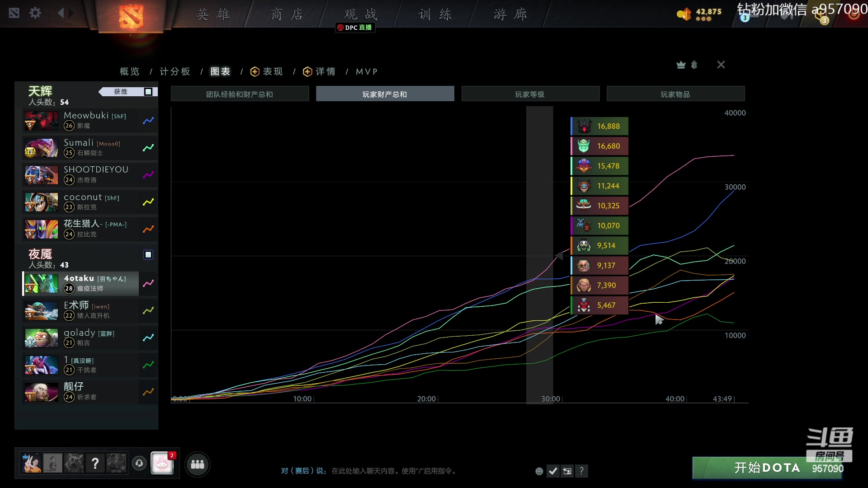Click the trophy icon beside the close button
This screenshot has height=488, width=868.
click(681, 65)
